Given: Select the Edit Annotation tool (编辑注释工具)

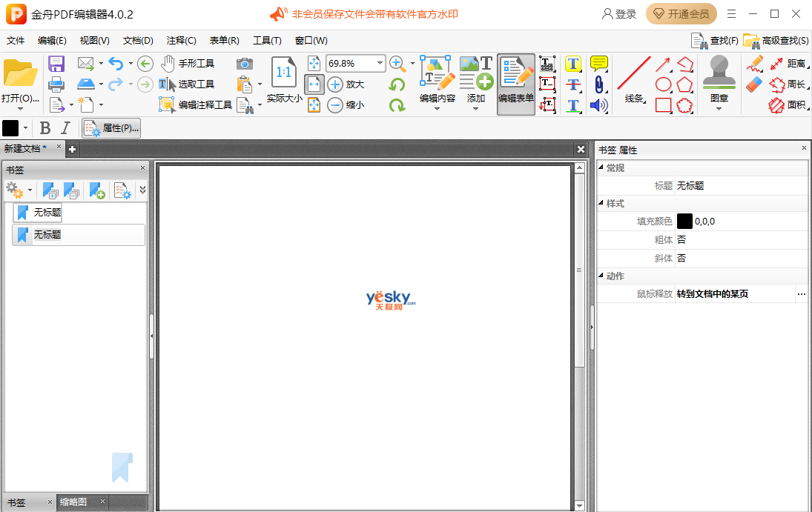Looking at the screenshot, I should pos(195,104).
